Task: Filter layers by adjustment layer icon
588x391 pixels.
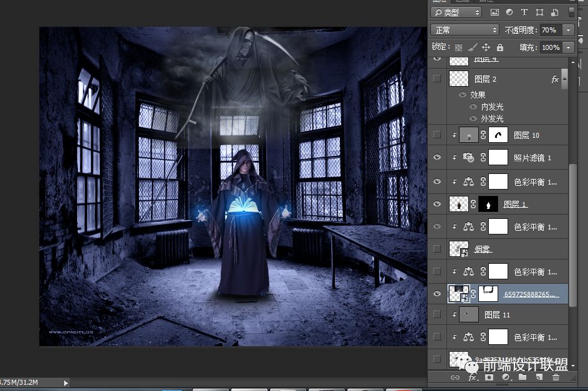Action: (x=509, y=12)
